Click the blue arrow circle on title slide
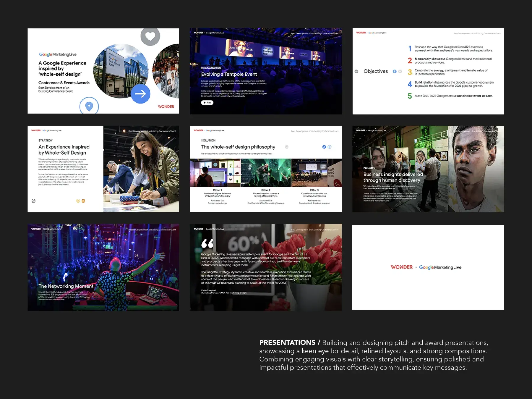532x399 pixels. click(x=140, y=94)
